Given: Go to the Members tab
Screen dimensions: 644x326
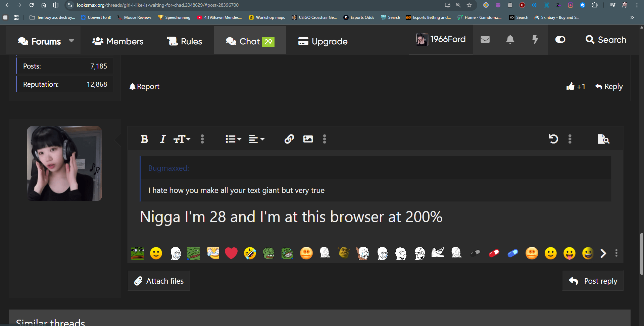Looking at the screenshot, I should click(118, 41).
